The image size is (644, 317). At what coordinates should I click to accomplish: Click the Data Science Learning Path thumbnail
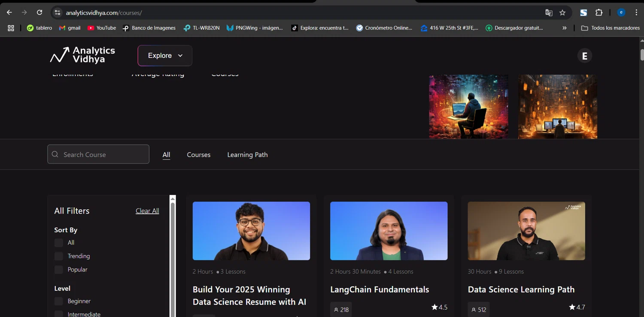pos(526,231)
